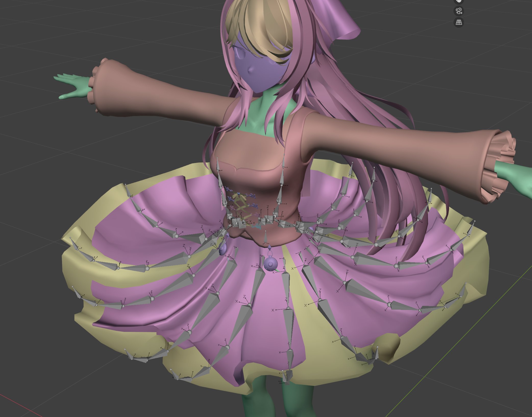
Task: Click the rear skirt's visible bone joints
Action: pyautogui.click(x=343, y=195)
